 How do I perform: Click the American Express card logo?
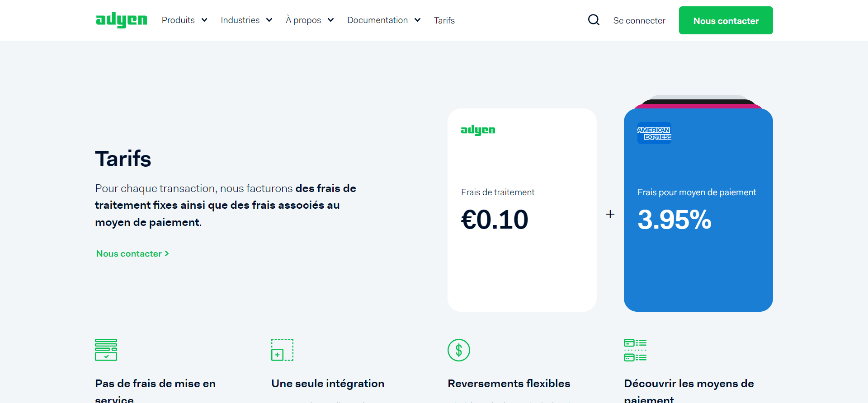coord(654,133)
